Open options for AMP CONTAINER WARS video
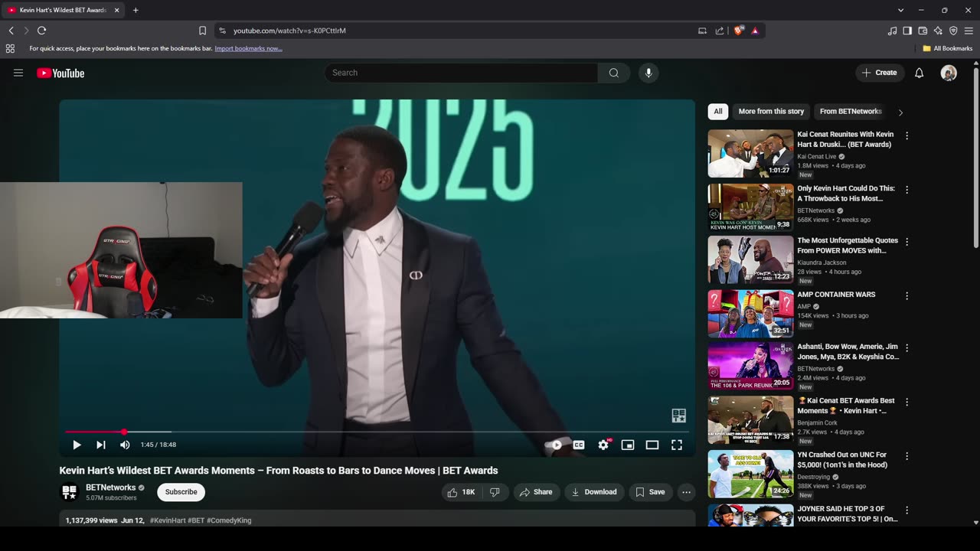The width and height of the screenshot is (980, 551). point(907,295)
